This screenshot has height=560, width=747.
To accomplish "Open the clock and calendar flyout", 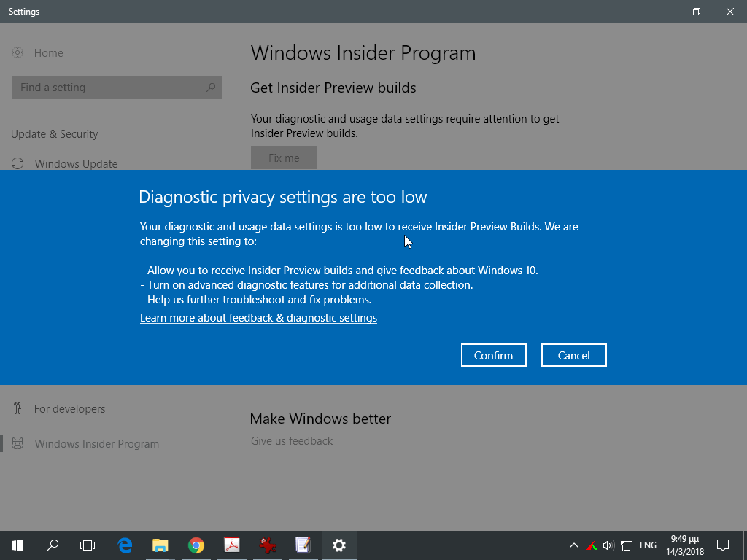I will pos(685,545).
